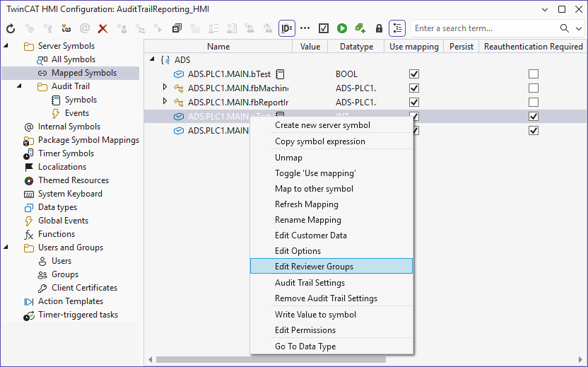588x367 pixels.
Task: Select Edit Reviewer Groups menu item
Action: (x=331, y=266)
